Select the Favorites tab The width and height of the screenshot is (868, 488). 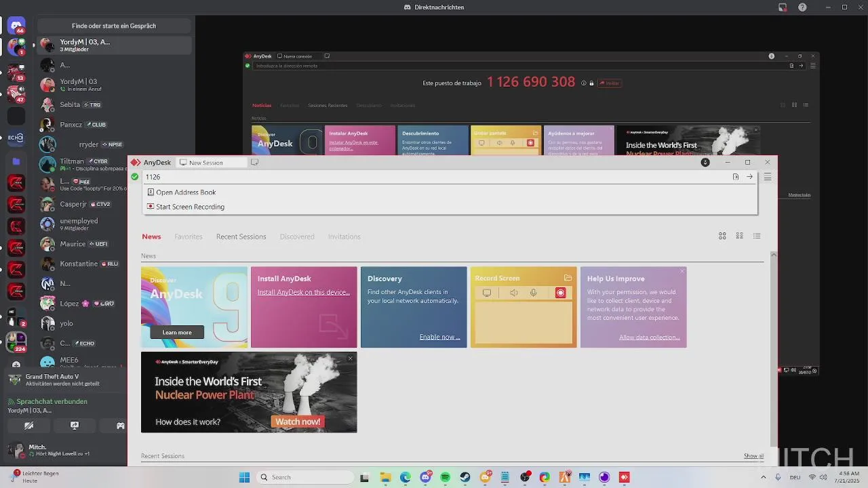(x=189, y=237)
